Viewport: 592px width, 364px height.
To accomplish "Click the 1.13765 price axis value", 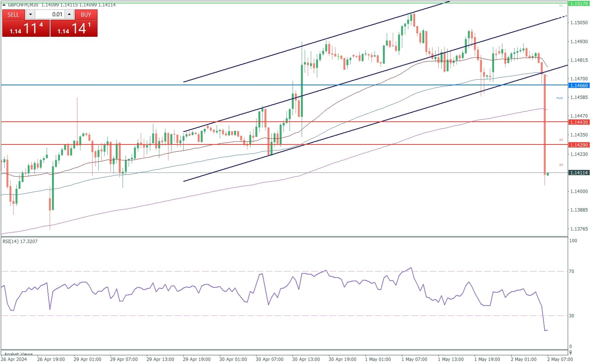I will click(579, 229).
